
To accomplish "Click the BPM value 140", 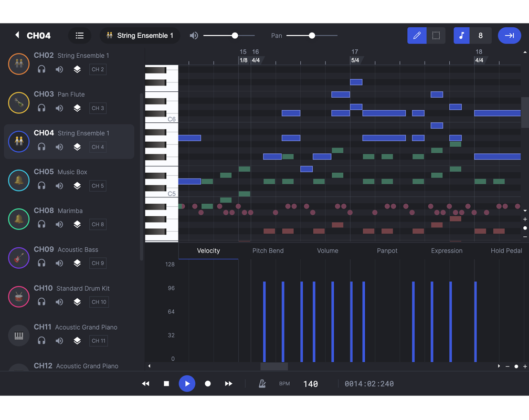I will 311,384.
